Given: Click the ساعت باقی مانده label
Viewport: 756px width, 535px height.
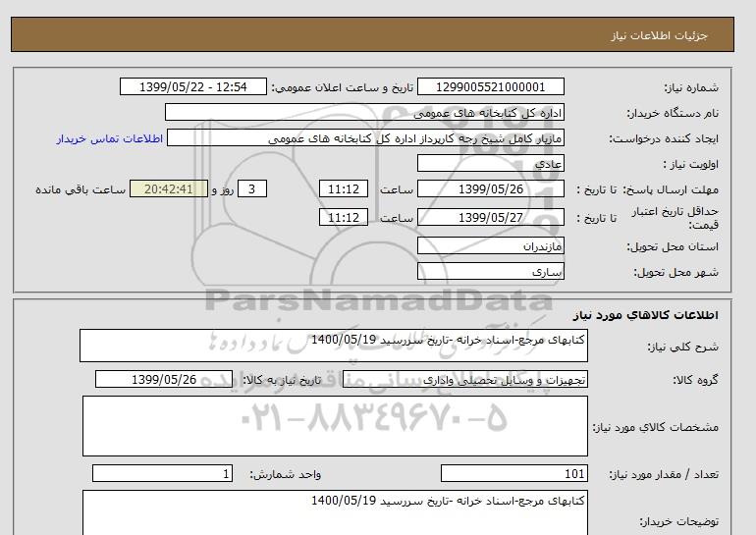Looking at the screenshot, I should coord(81,189).
